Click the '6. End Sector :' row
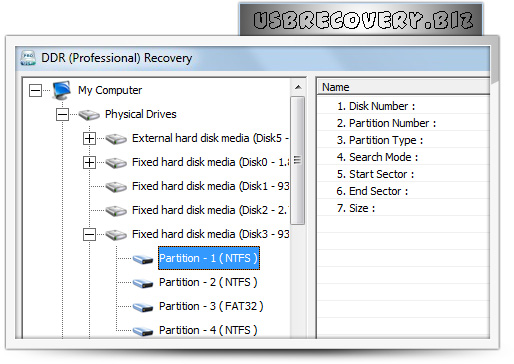This screenshot has height=364, width=514. click(403, 191)
